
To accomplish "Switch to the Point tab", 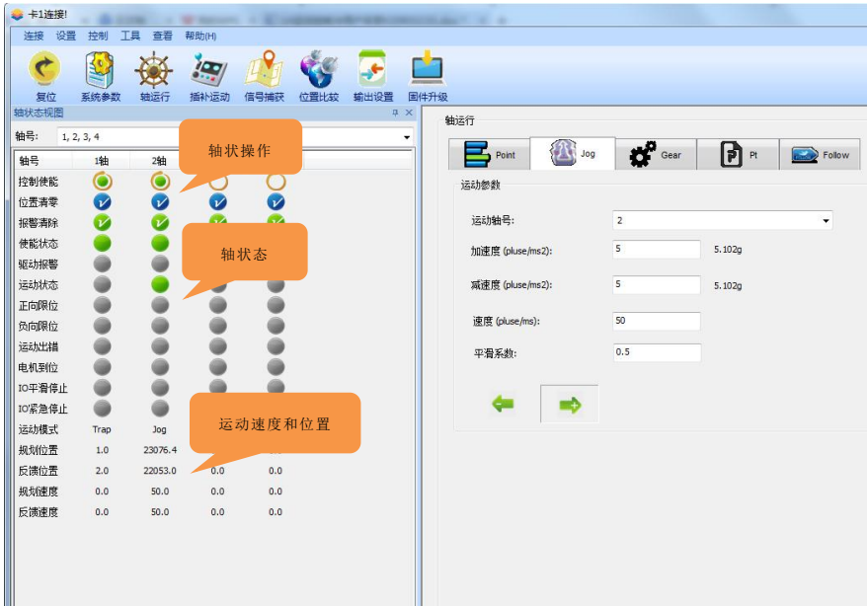I will [x=490, y=155].
